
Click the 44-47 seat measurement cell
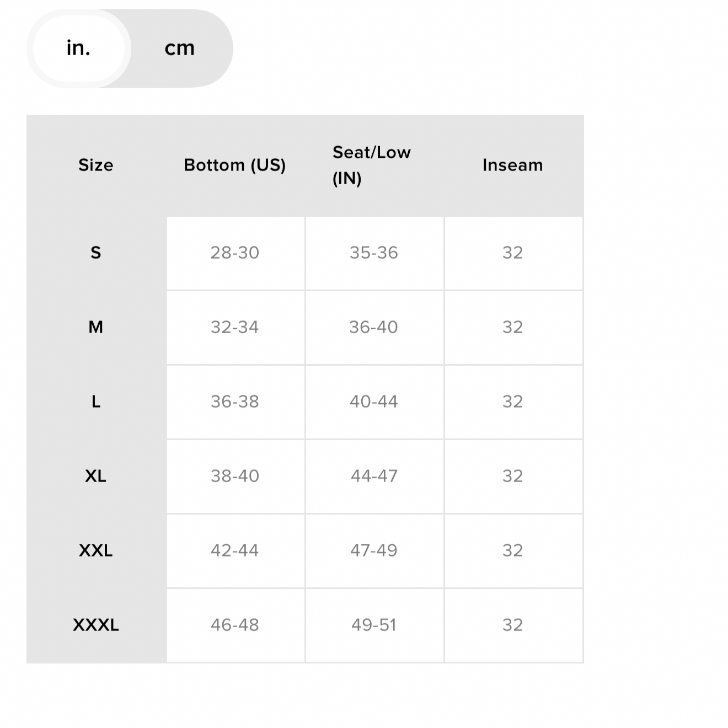click(x=374, y=476)
